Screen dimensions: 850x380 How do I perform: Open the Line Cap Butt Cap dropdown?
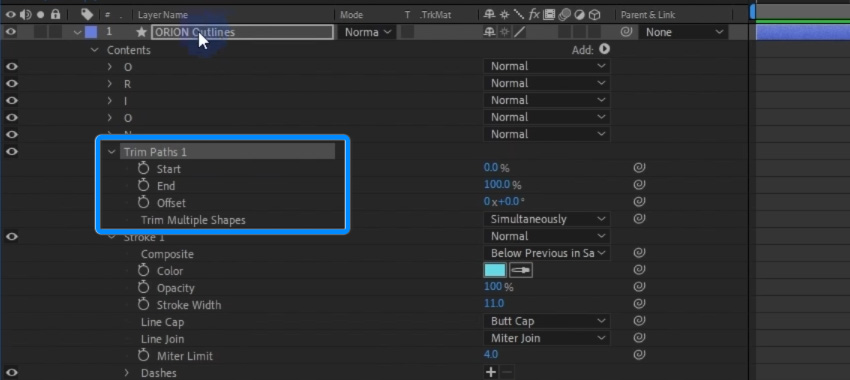pyautogui.click(x=547, y=321)
